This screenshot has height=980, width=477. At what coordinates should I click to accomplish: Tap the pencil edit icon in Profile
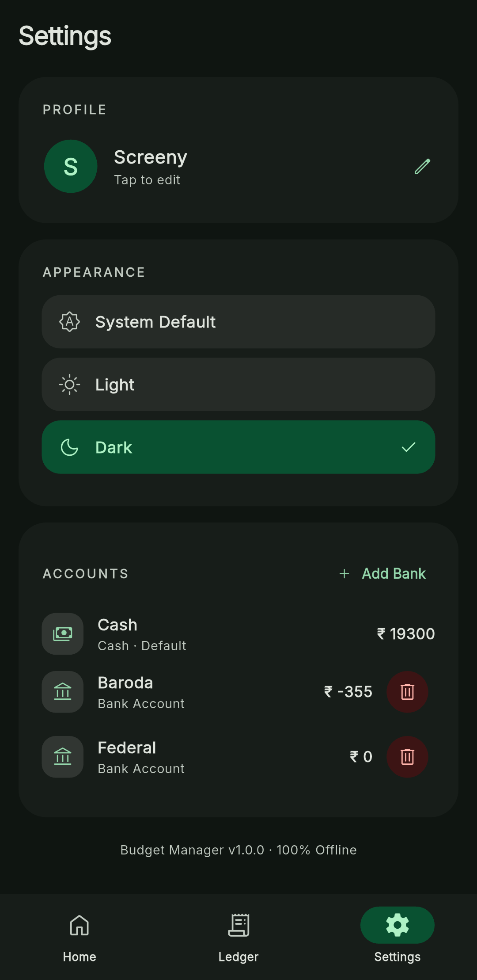(422, 166)
